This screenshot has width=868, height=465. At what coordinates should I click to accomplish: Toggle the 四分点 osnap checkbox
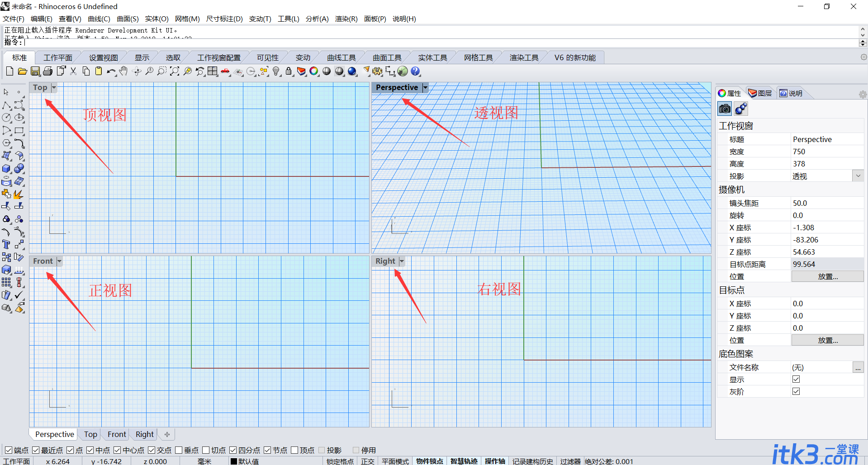[233, 450]
